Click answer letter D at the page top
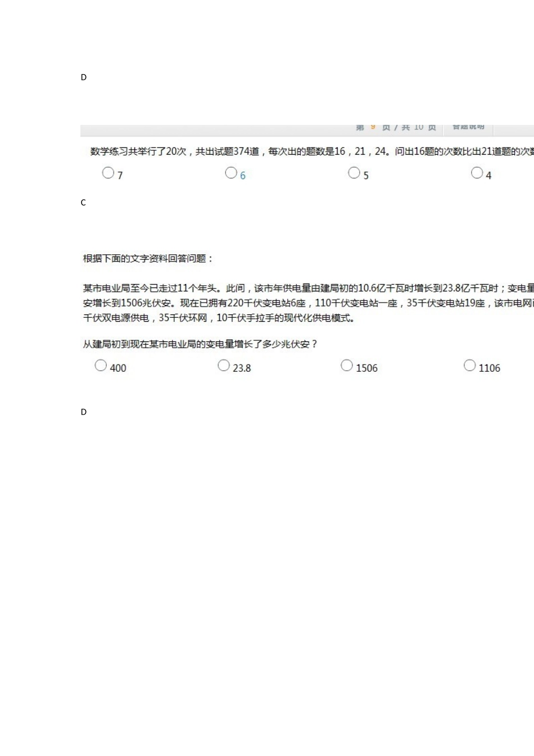 [x=84, y=77]
